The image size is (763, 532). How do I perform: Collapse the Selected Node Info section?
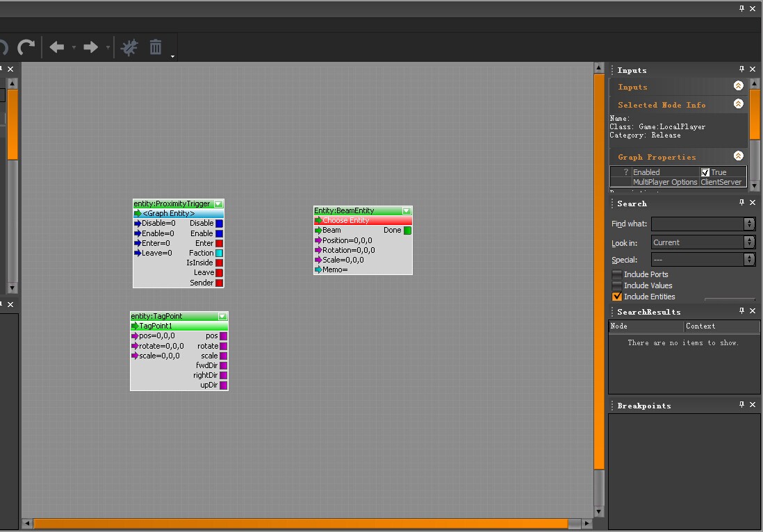(x=738, y=104)
